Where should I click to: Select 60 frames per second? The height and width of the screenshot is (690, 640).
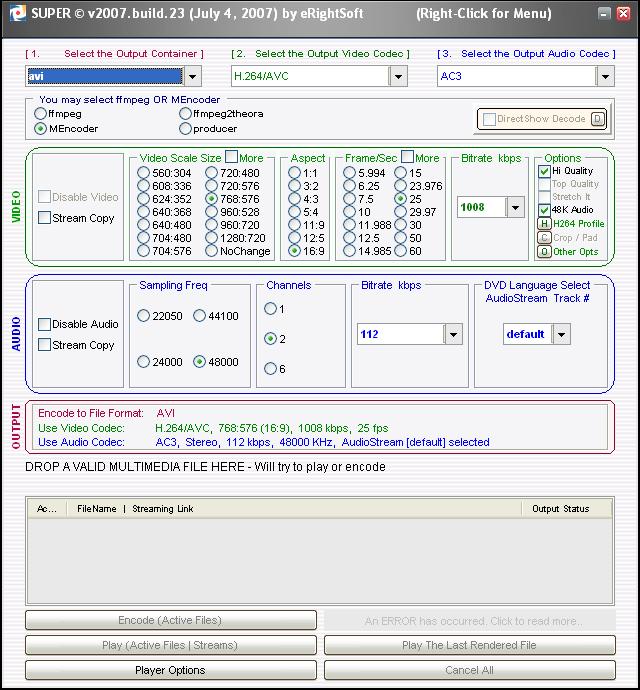click(401, 251)
